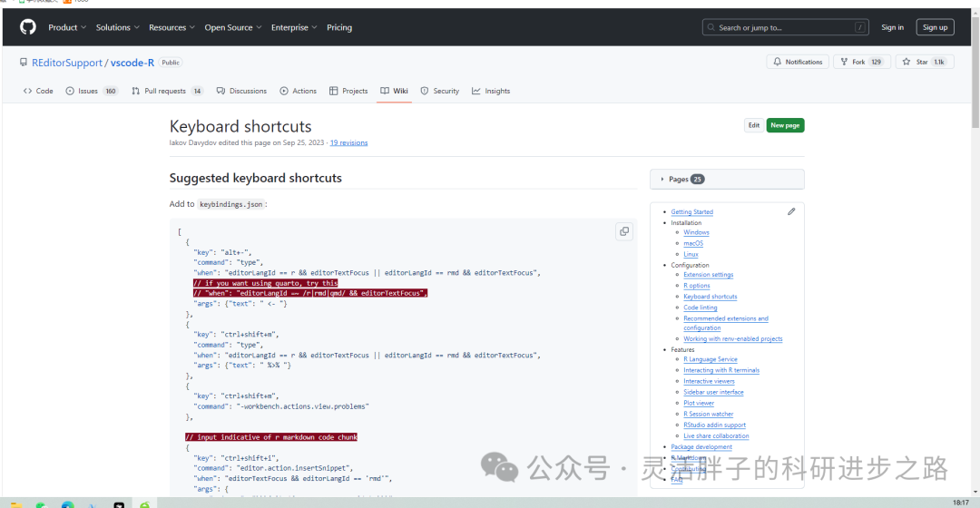Image resolution: width=980 pixels, height=508 pixels.
Task: Open the Live share collaboration link
Action: (716, 436)
